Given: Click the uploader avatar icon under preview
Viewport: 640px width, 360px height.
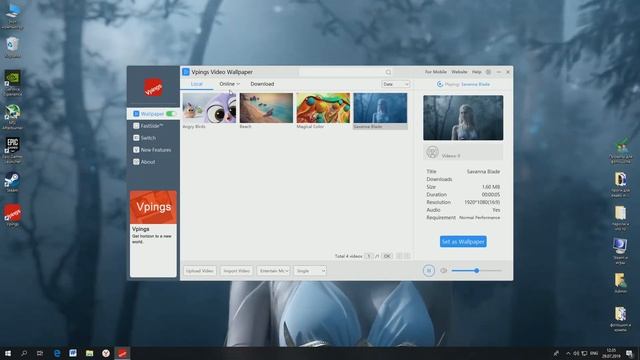Looking at the screenshot, I should coord(432,152).
